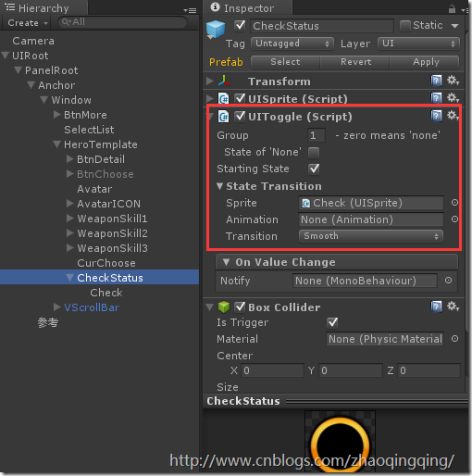Open the Layer dropdown
The height and width of the screenshot is (476, 472).
(418, 44)
